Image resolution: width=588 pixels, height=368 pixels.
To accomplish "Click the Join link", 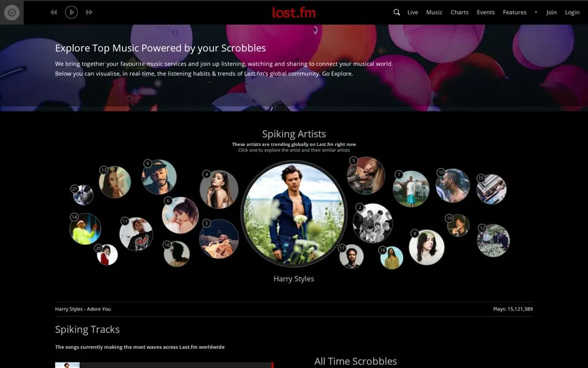I will 551,12.
